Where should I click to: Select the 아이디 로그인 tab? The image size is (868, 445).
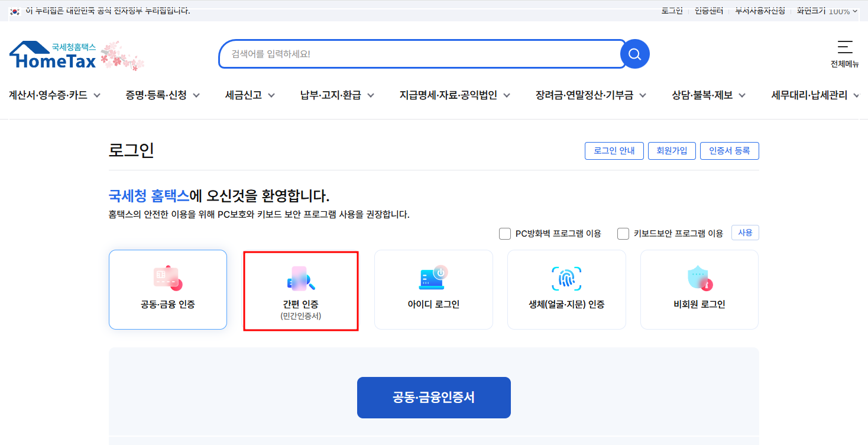click(x=433, y=289)
